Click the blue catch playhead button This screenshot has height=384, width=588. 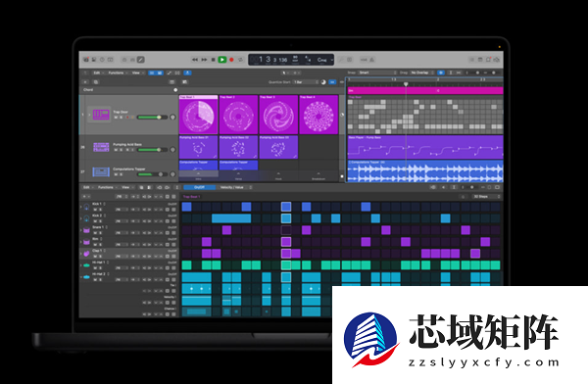coord(187,72)
